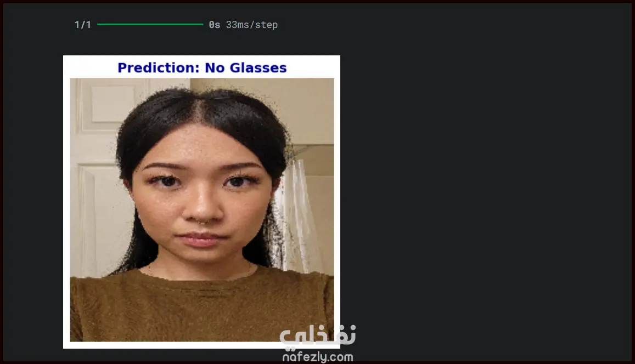Click the empty dark output area
Image resolution: width=635 pixels, height=364 pixels.
[x=486, y=182]
